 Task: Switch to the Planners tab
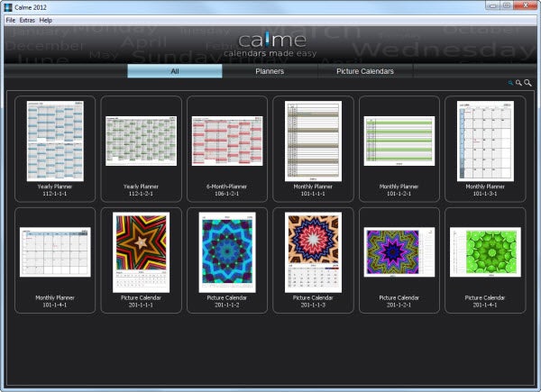point(270,71)
